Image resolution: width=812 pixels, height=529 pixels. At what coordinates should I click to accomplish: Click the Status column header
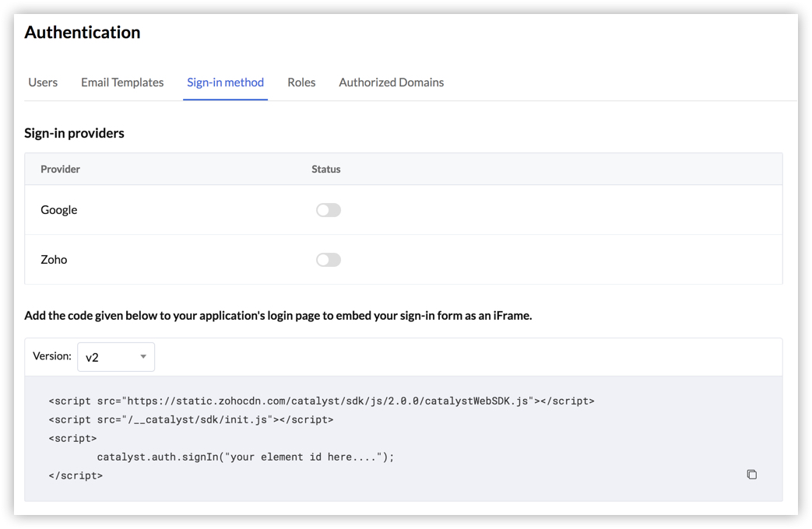point(325,170)
